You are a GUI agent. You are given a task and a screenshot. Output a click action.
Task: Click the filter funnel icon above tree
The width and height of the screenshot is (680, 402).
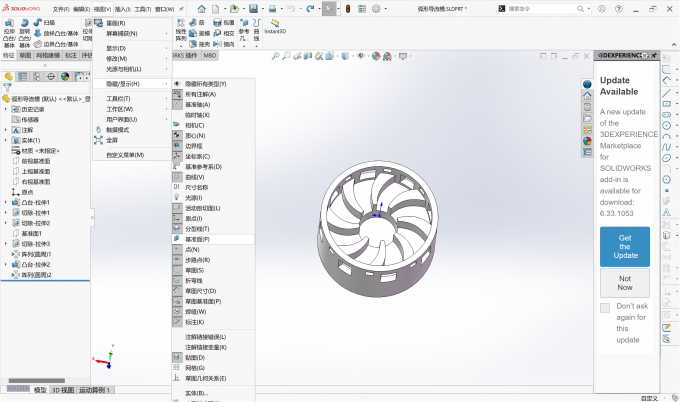click(7, 88)
